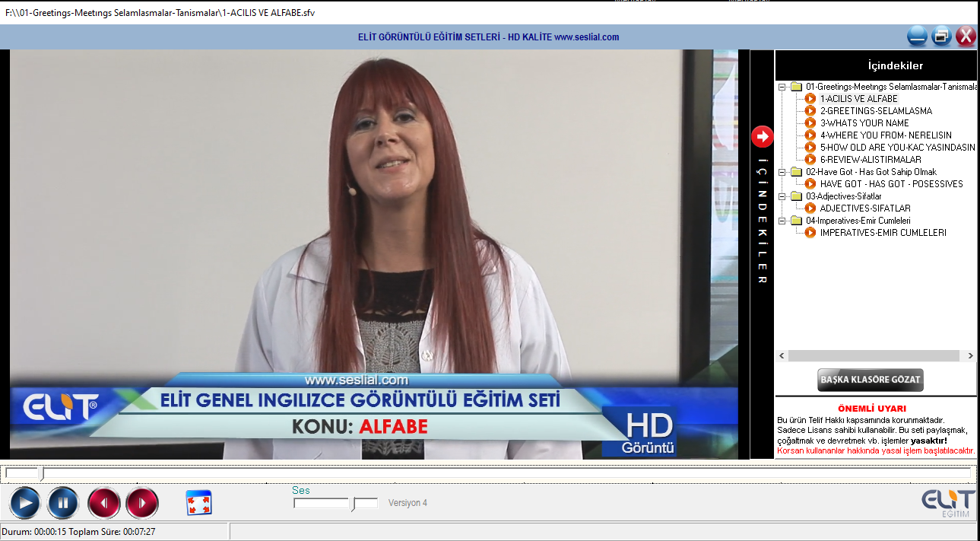Collapse the İçindekiler panel with the red arrow

(x=762, y=136)
